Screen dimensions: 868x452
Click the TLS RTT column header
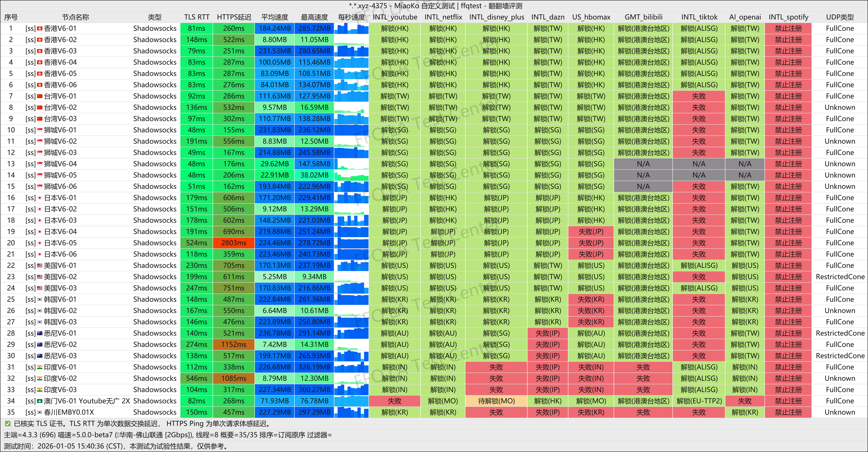tap(197, 17)
